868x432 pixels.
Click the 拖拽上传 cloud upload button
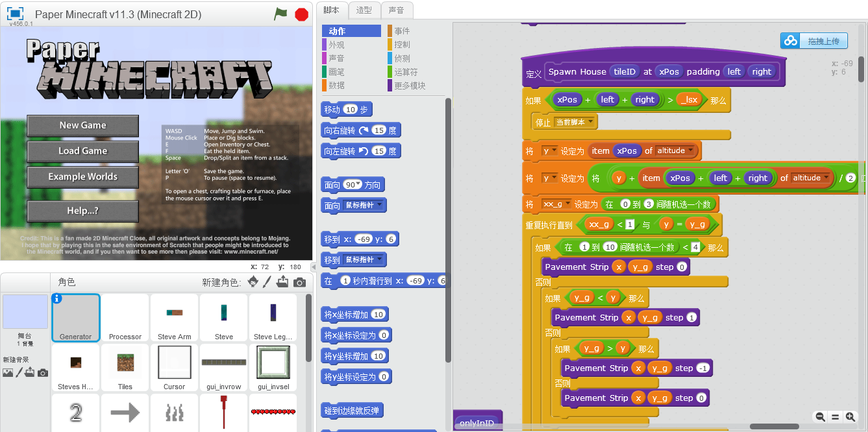coord(814,41)
